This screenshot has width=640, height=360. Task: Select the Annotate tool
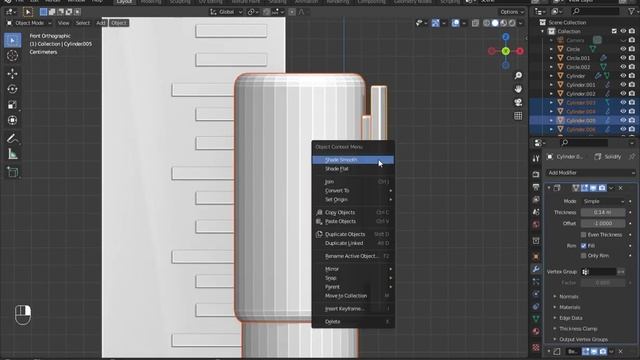[x=12, y=139]
